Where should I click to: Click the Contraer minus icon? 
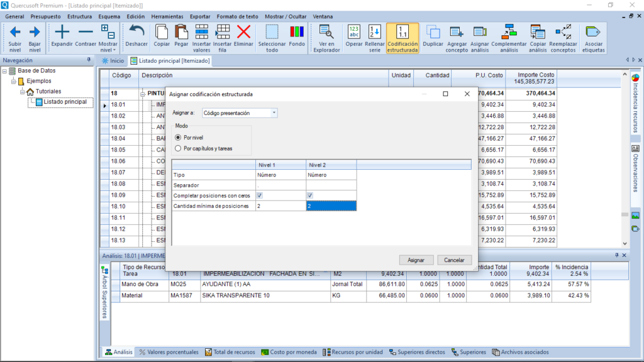pos(86,32)
